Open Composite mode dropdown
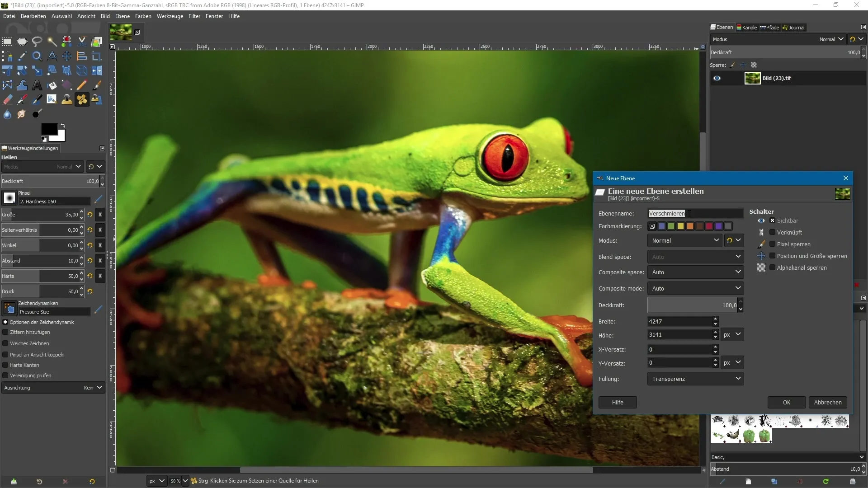Screen dimensions: 868x488 pyautogui.click(x=695, y=288)
